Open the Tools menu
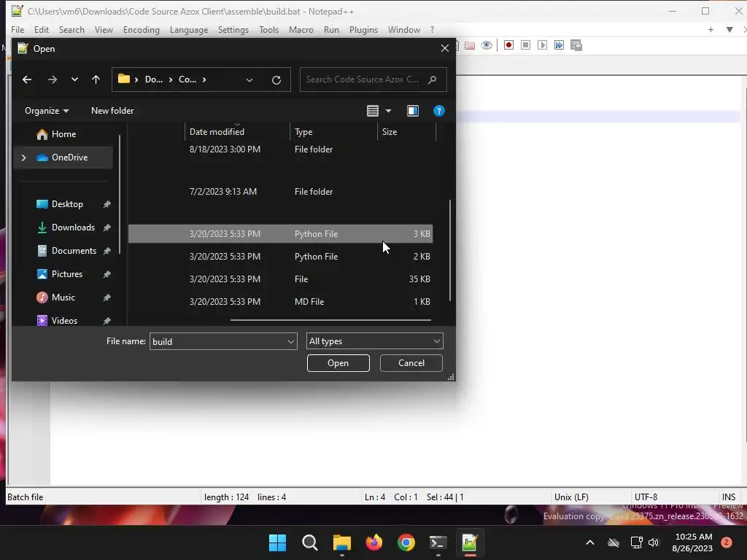This screenshot has height=560, width=747. click(x=268, y=29)
